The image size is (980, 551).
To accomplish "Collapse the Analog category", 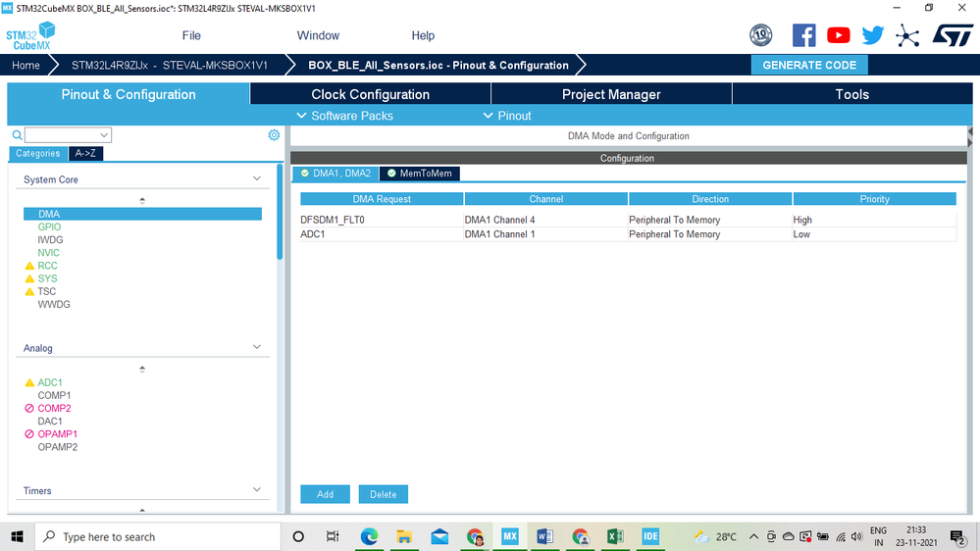I will [x=257, y=347].
